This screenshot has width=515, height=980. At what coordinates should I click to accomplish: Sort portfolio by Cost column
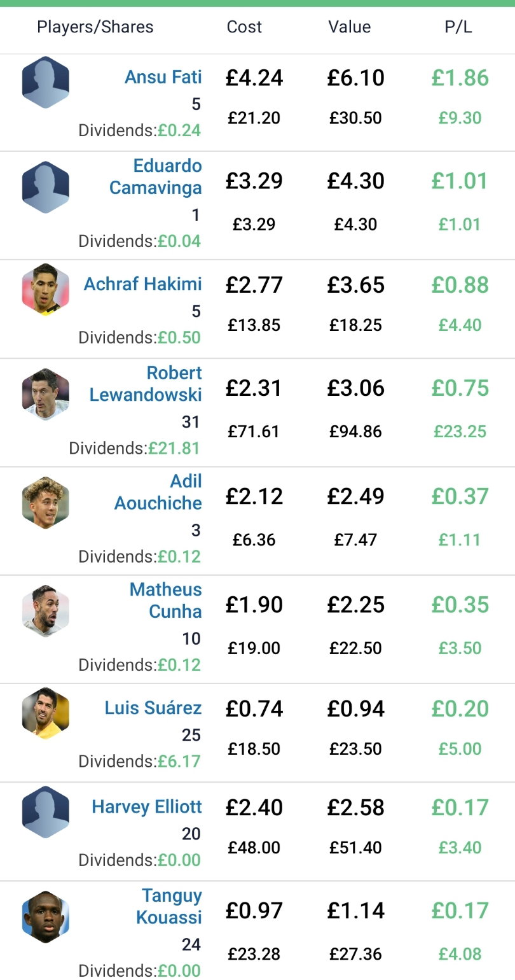click(x=244, y=27)
